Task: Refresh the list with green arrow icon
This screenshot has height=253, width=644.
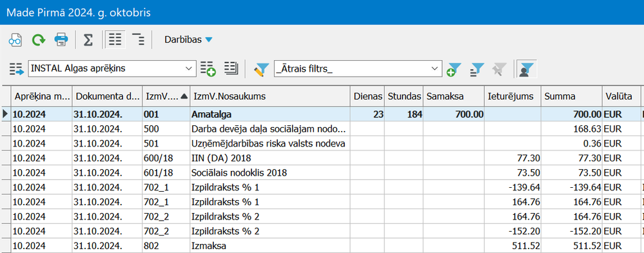Action: pos(39,40)
